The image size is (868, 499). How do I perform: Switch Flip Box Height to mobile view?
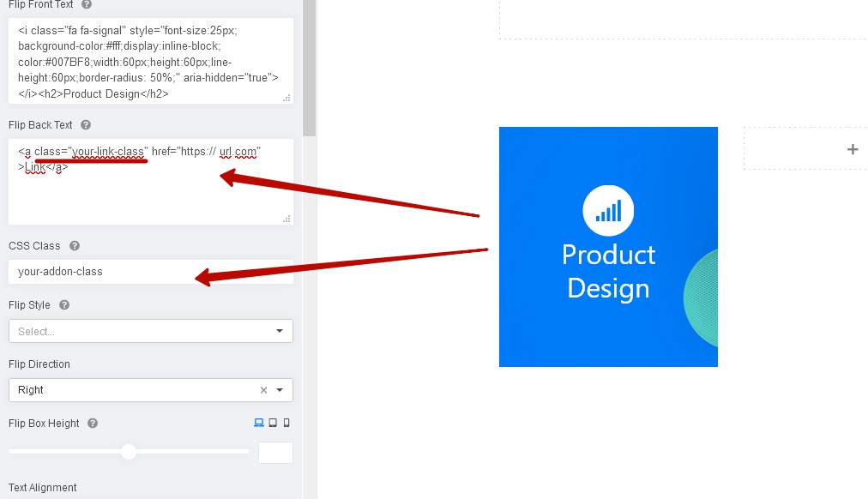coord(286,423)
